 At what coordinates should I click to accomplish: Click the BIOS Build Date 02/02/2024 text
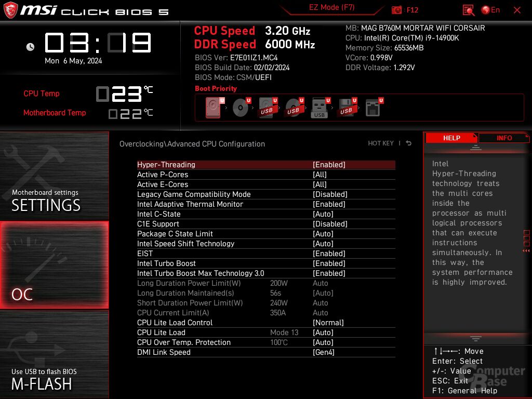pos(242,68)
